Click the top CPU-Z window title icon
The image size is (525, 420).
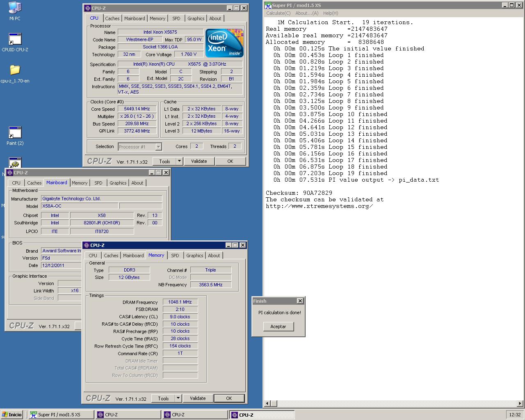click(87, 8)
